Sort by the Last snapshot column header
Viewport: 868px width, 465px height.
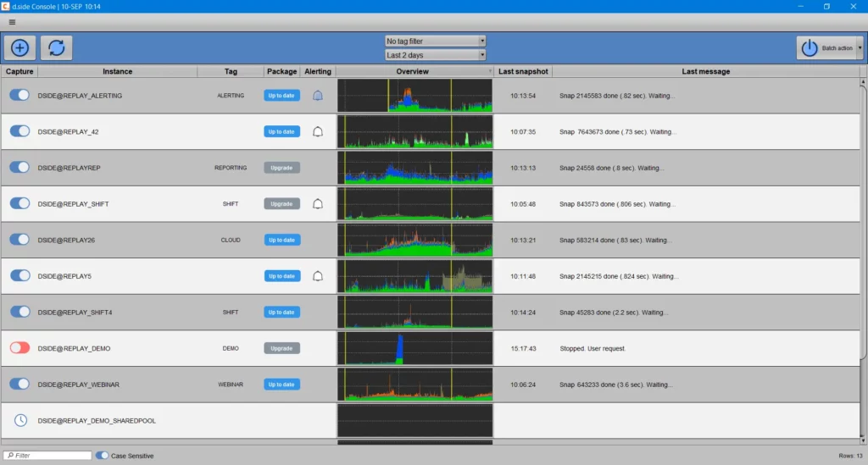click(x=523, y=71)
